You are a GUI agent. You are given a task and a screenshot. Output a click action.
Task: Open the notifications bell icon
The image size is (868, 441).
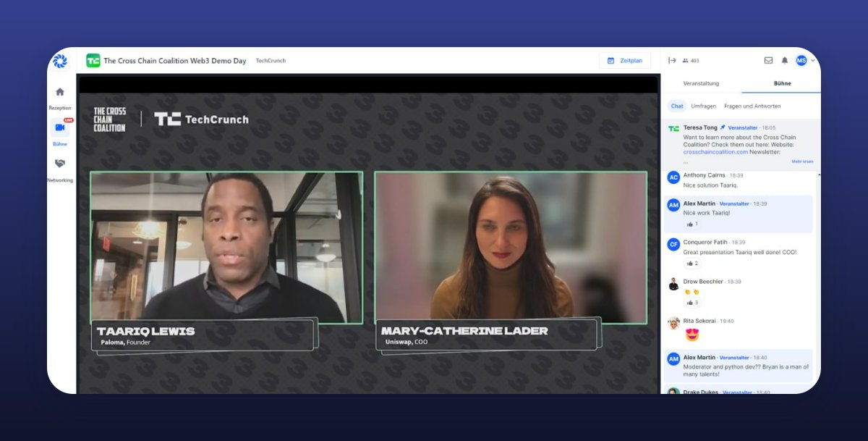pyautogui.click(x=785, y=61)
